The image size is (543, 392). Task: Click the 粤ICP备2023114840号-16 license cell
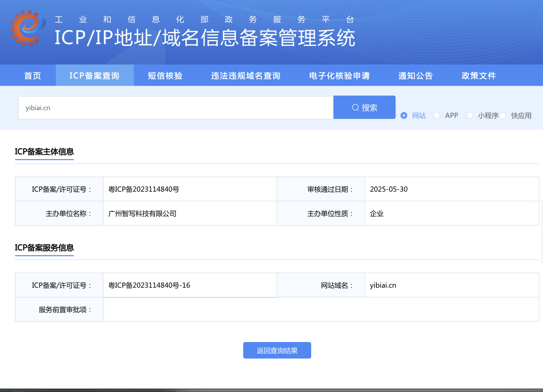[149, 285]
